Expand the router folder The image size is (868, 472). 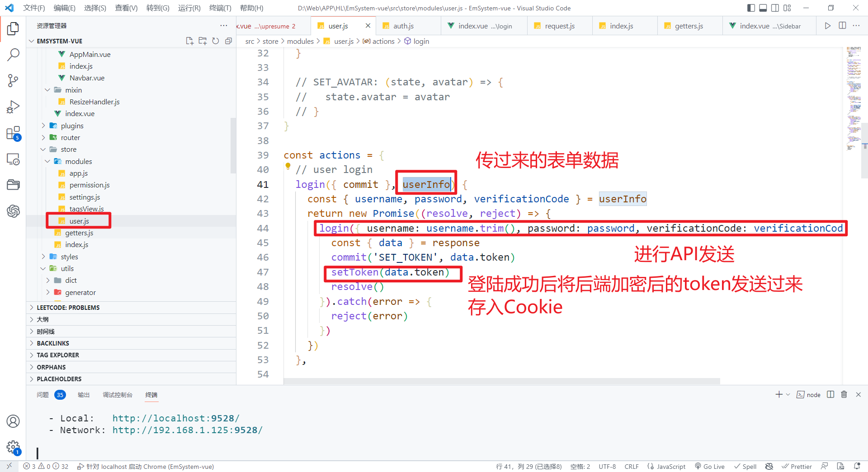coord(71,137)
